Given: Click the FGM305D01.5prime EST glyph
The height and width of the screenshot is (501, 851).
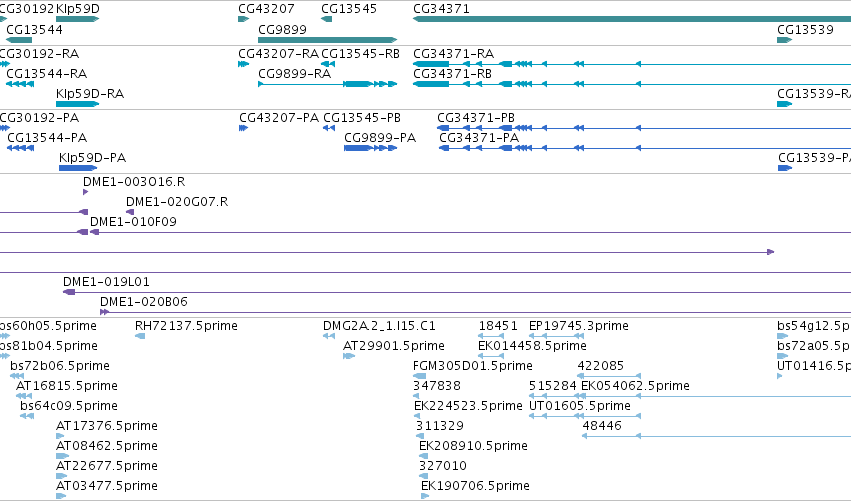Looking at the screenshot, I should (x=420, y=376).
